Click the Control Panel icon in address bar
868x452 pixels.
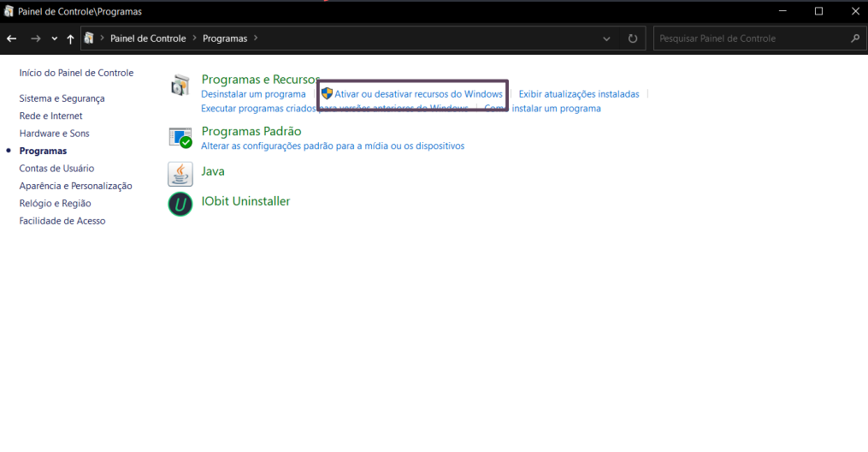click(x=89, y=39)
